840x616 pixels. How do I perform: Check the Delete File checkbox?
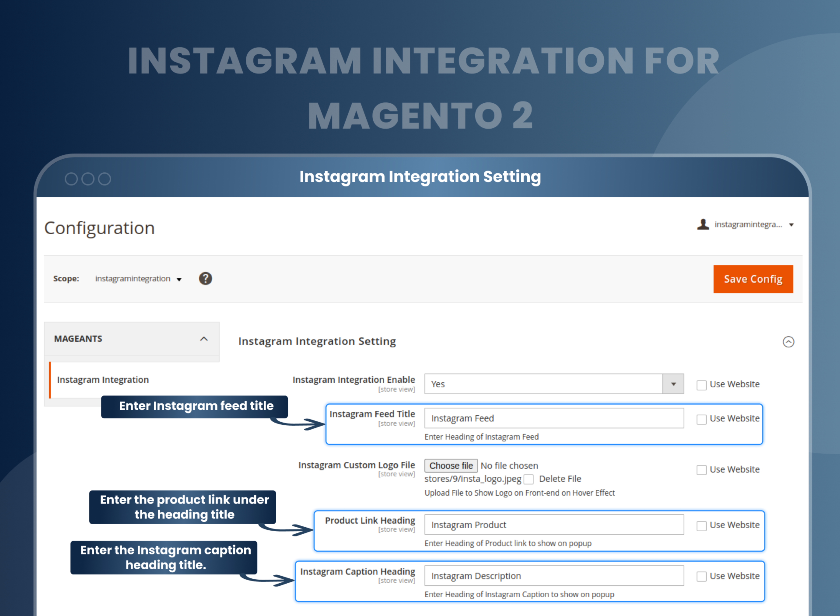(x=528, y=479)
